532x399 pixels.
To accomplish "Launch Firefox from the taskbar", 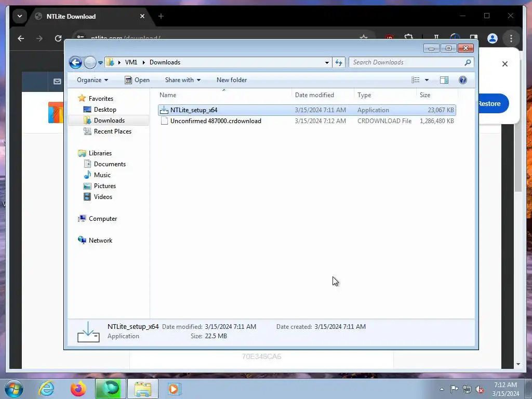I will pyautogui.click(x=78, y=389).
